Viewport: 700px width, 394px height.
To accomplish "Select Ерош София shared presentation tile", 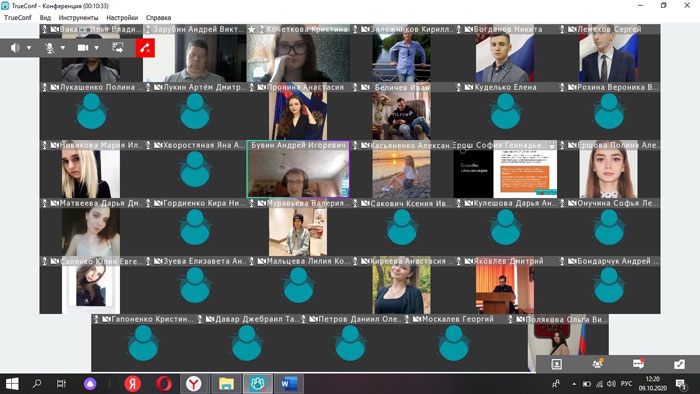I will coord(505,169).
